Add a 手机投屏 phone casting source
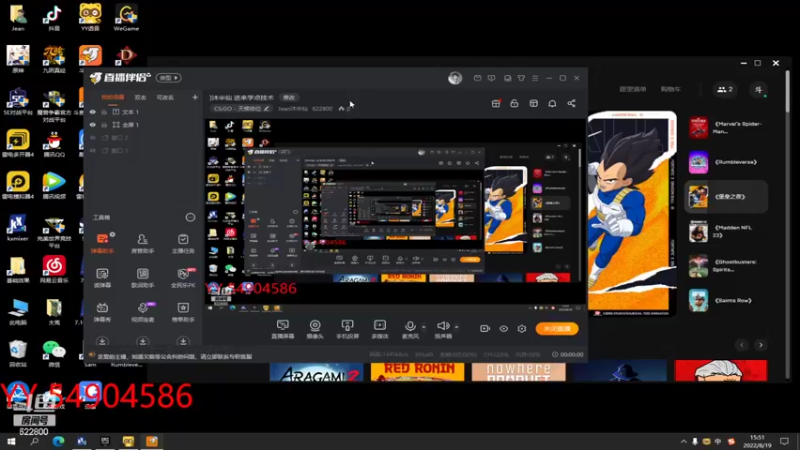Viewport: 800px width, 450px height. [x=347, y=329]
